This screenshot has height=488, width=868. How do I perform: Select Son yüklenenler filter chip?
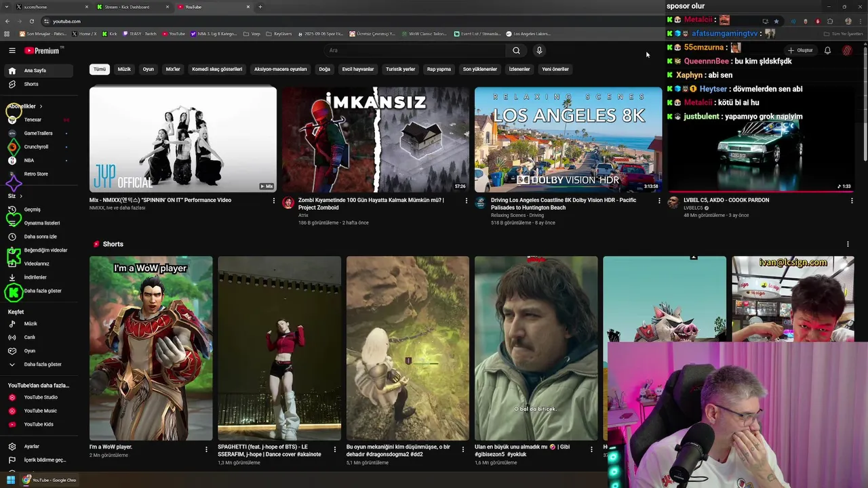point(480,69)
